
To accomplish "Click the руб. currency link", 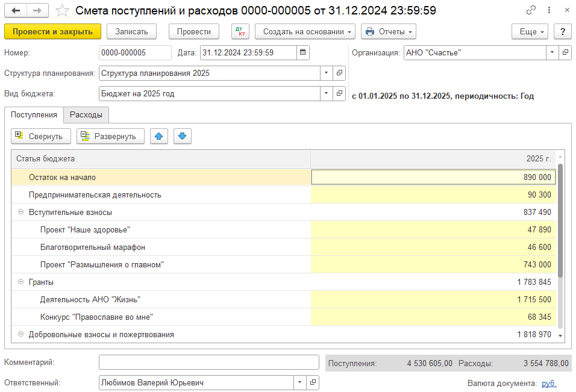I will (x=548, y=383).
